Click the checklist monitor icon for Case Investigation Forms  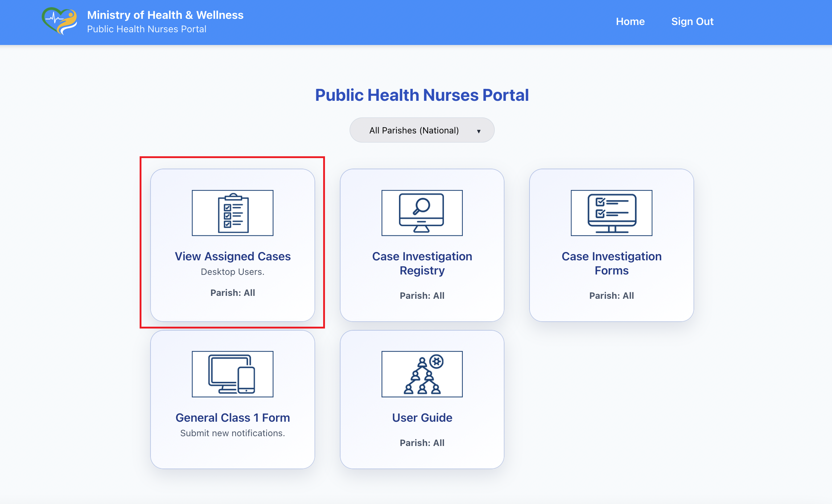(611, 213)
